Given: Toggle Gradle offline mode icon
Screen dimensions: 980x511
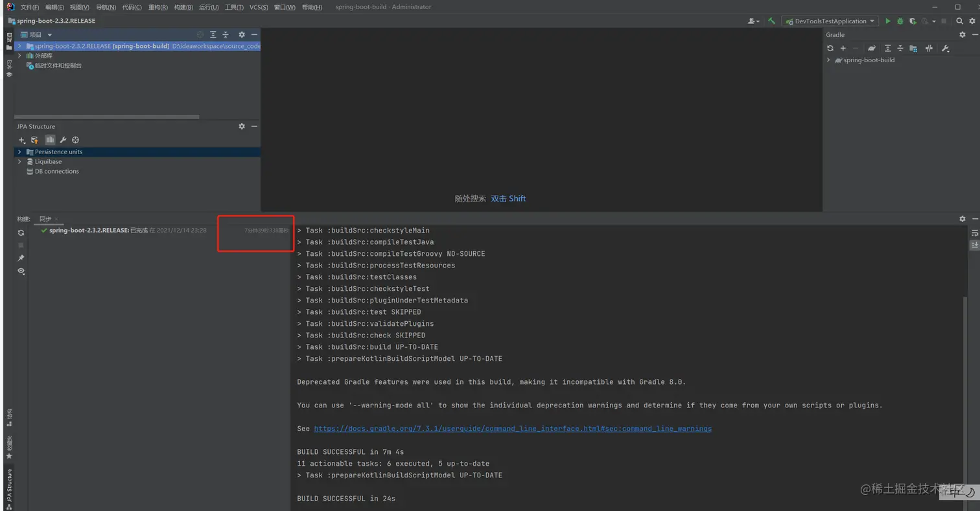Looking at the screenshot, I should 929,49.
